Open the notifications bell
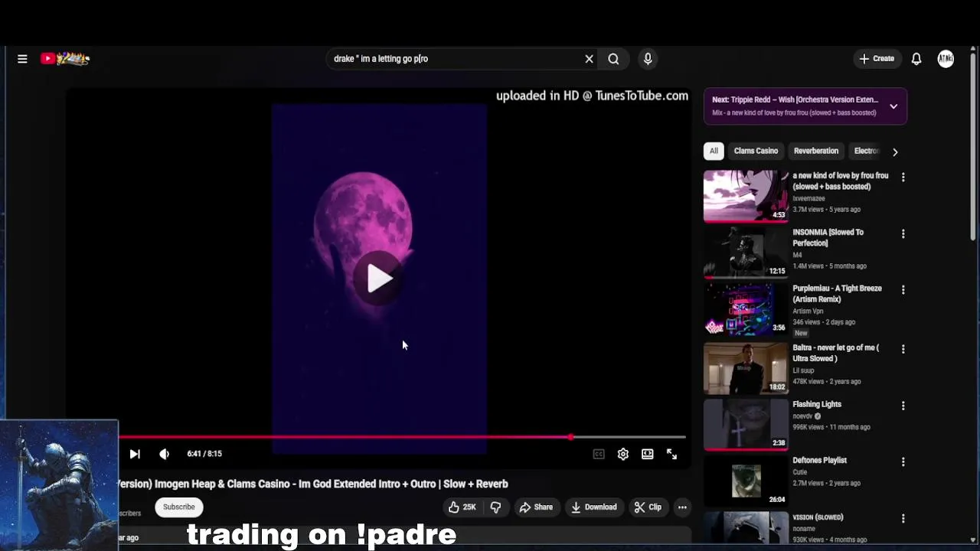 tap(916, 59)
